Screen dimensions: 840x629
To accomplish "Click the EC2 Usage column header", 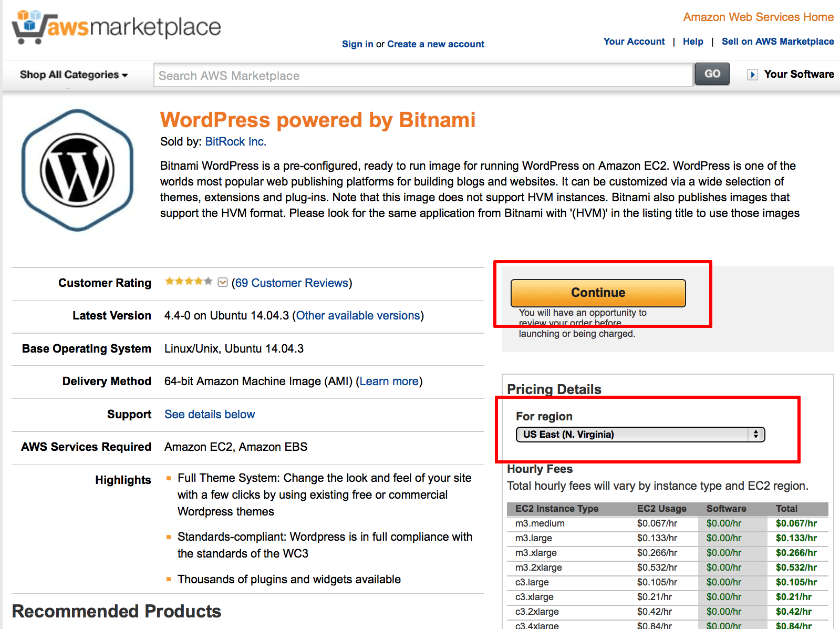I will (662, 509).
